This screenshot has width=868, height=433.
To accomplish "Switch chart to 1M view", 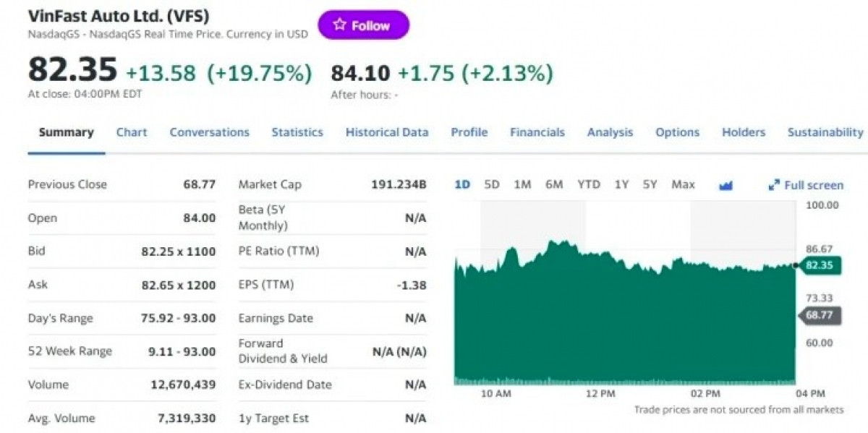I will [522, 184].
